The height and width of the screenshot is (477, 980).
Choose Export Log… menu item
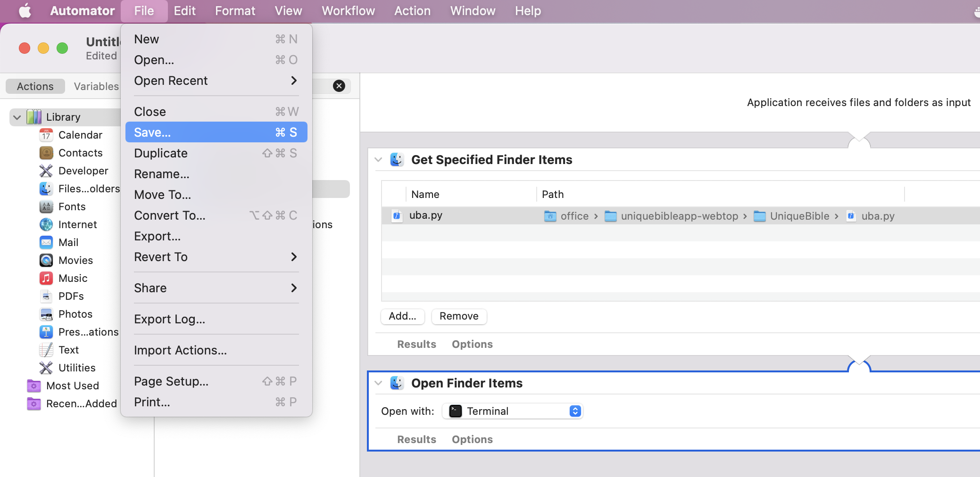point(216,319)
